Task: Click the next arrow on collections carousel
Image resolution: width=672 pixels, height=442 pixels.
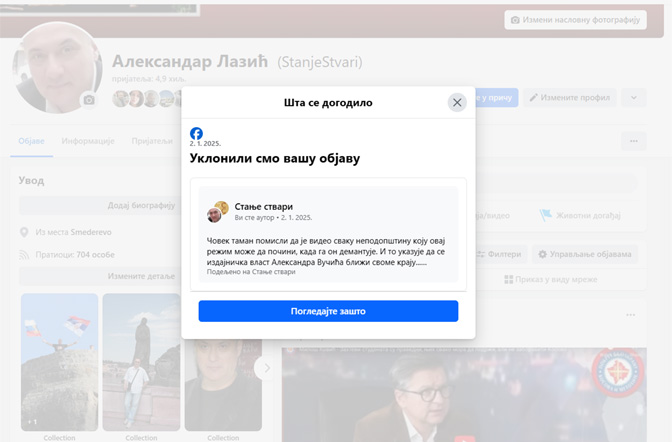Action: (266, 368)
